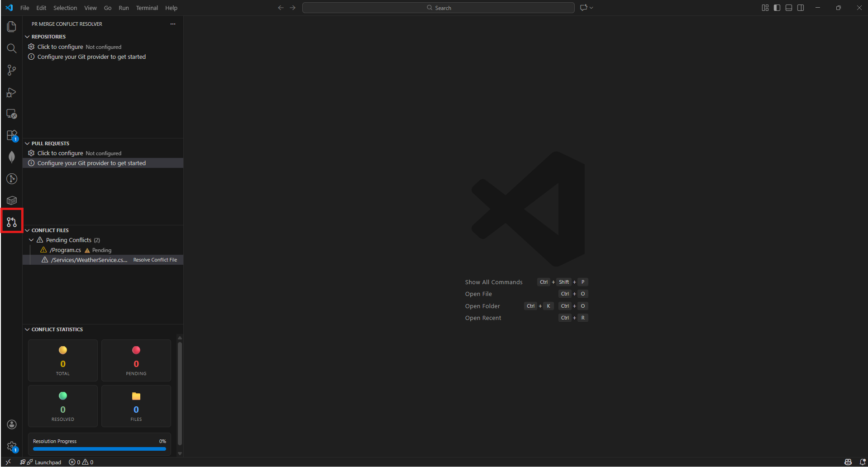The height and width of the screenshot is (467, 868).
Task: Select the PR Merge Conflict Resolver icon
Action: [x=11, y=221]
